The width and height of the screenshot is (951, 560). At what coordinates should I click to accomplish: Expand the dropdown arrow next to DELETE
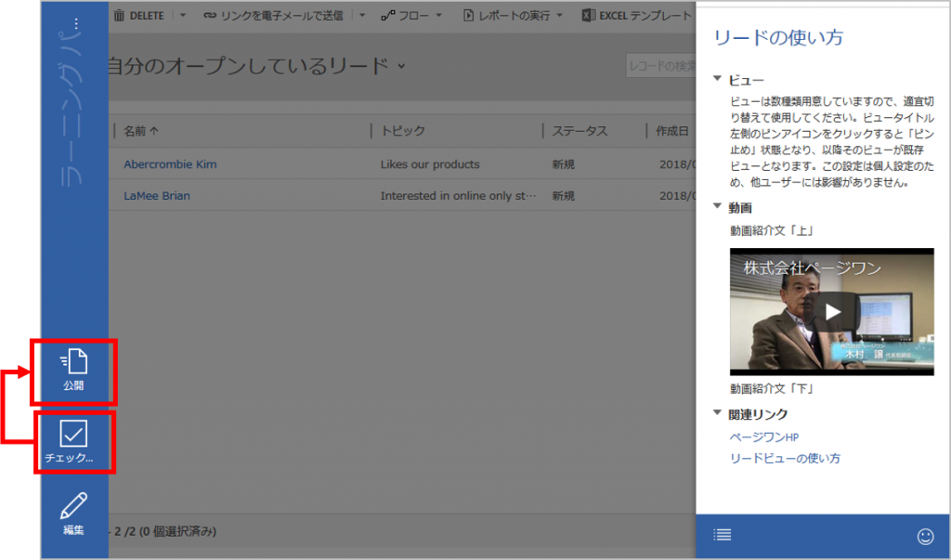pos(183,16)
